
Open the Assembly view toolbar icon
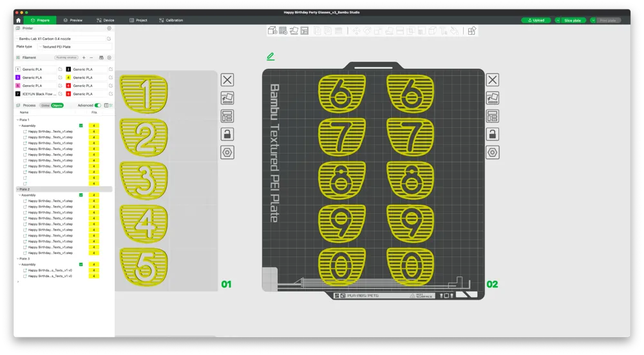click(x=472, y=31)
